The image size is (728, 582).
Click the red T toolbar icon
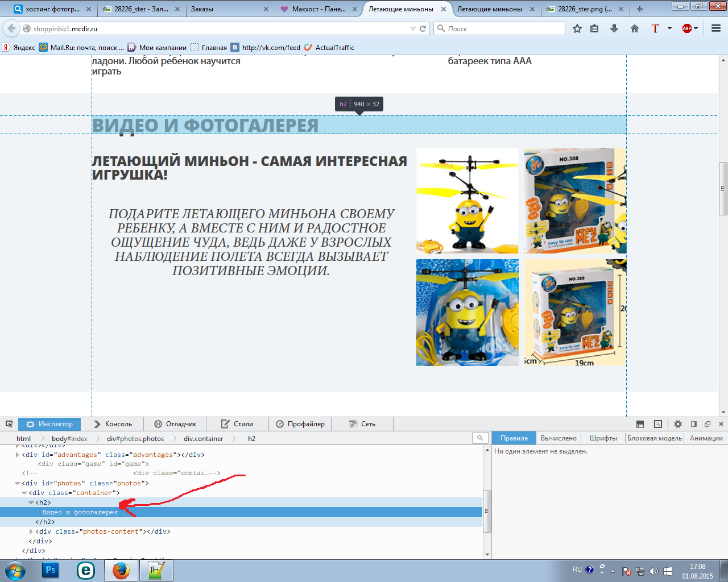point(655,28)
